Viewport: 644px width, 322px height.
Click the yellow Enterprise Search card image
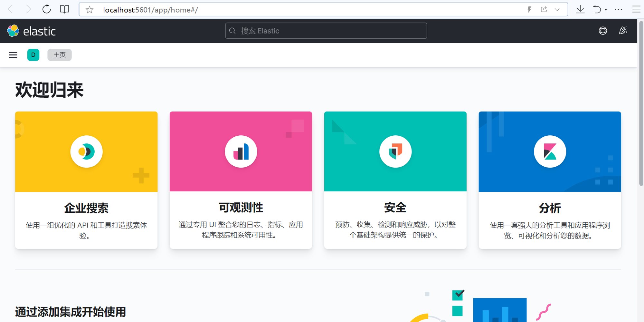(x=86, y=151)
